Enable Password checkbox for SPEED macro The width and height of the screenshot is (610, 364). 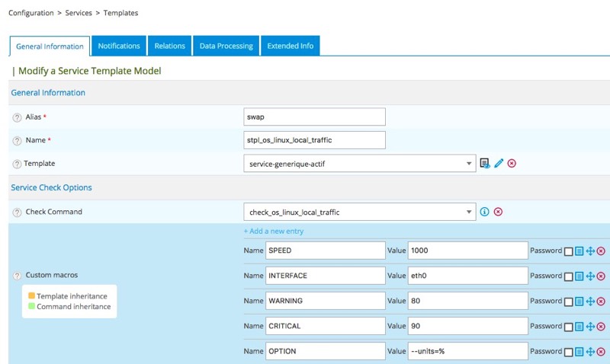[x=568, y=251]
